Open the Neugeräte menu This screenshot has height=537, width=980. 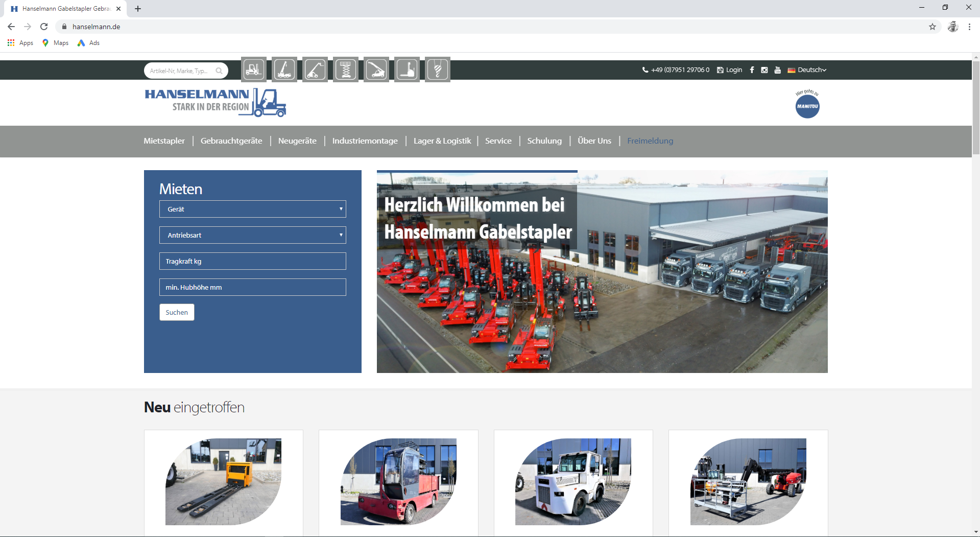(x=297, y=141)
